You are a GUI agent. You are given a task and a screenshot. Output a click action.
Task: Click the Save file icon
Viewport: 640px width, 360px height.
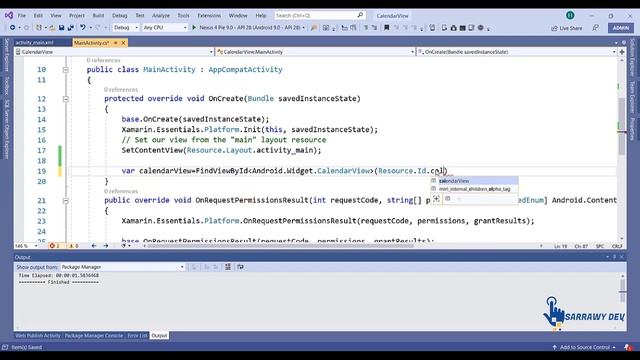61,27
